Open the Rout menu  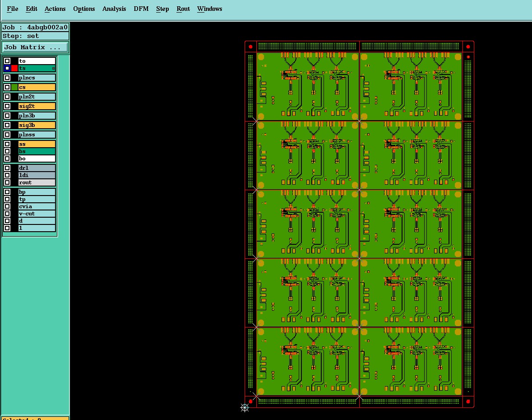(183, 9)
